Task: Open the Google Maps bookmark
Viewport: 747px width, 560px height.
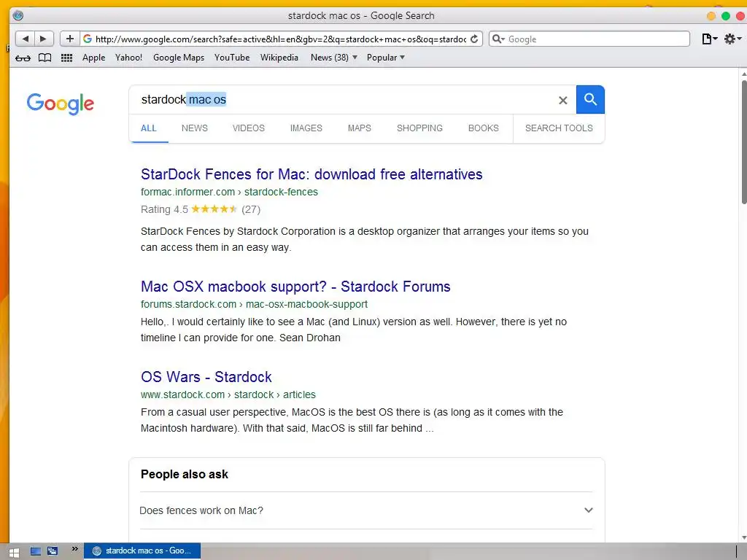Action: tap(179, 58)
